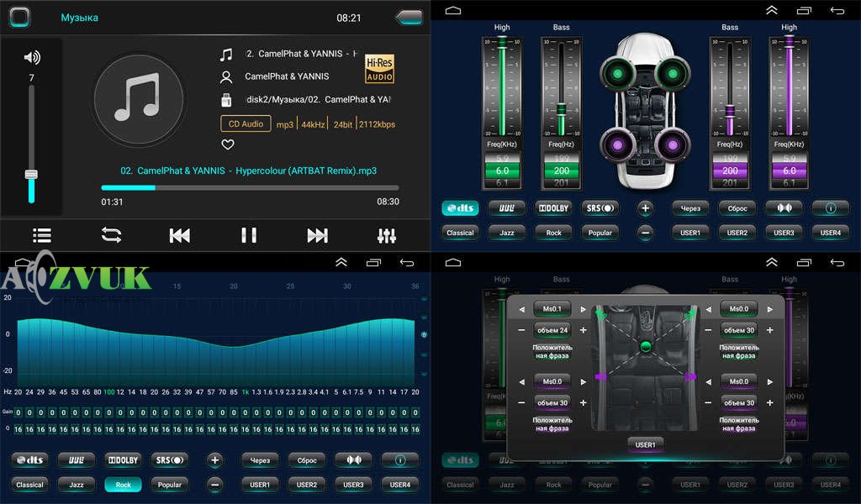This screenshot has height=504, width=861.
Task: Decrease объем 24 with its minus button
Action: click(521, 330)
